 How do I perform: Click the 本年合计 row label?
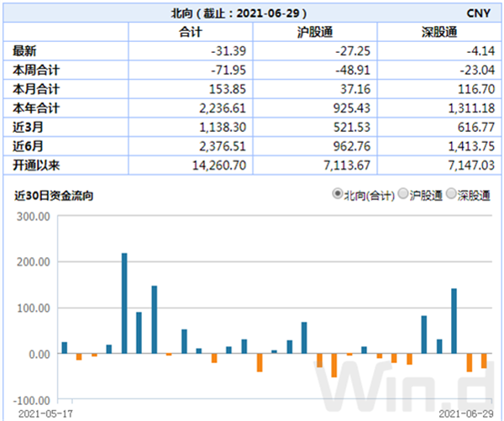point(36,108)
